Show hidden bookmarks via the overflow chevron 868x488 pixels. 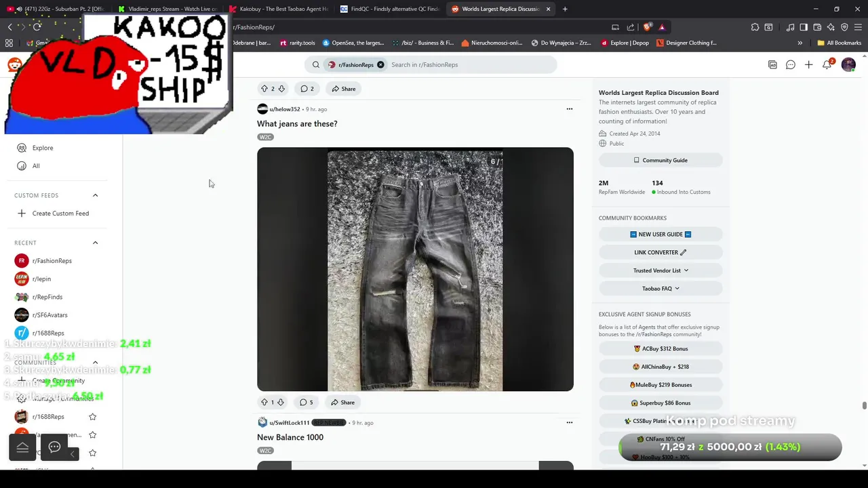point(800,43)
